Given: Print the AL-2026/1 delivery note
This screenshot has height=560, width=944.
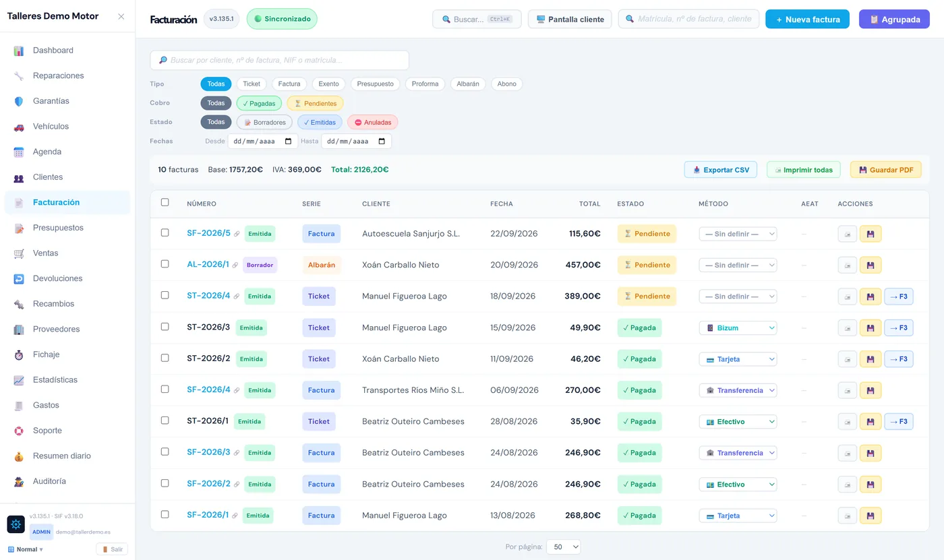Looking at the screenshot, I should 848,265.
